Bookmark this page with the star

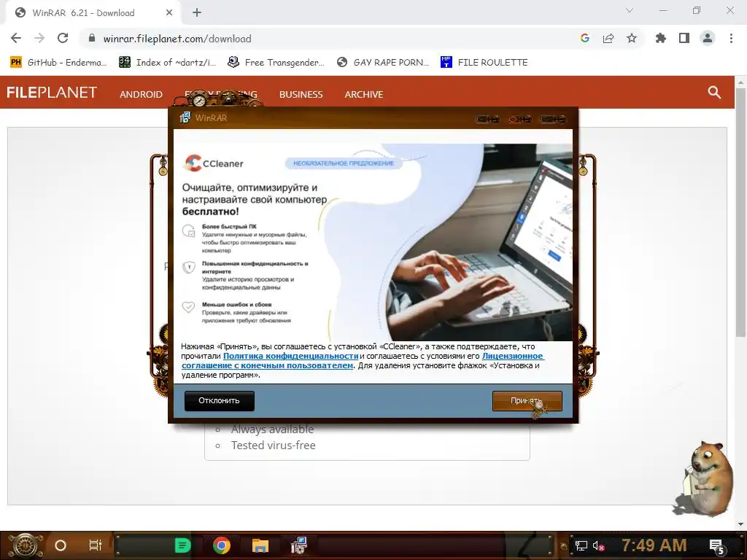pyautogui.click(x=632, y=38)
